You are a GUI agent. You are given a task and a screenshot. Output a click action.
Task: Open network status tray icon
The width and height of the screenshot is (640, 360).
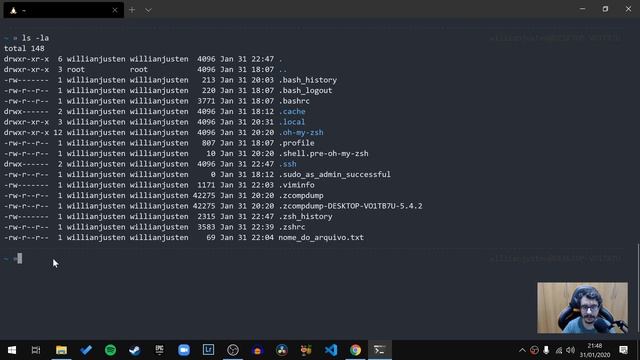pyautogui.click(x=558, y=350)
